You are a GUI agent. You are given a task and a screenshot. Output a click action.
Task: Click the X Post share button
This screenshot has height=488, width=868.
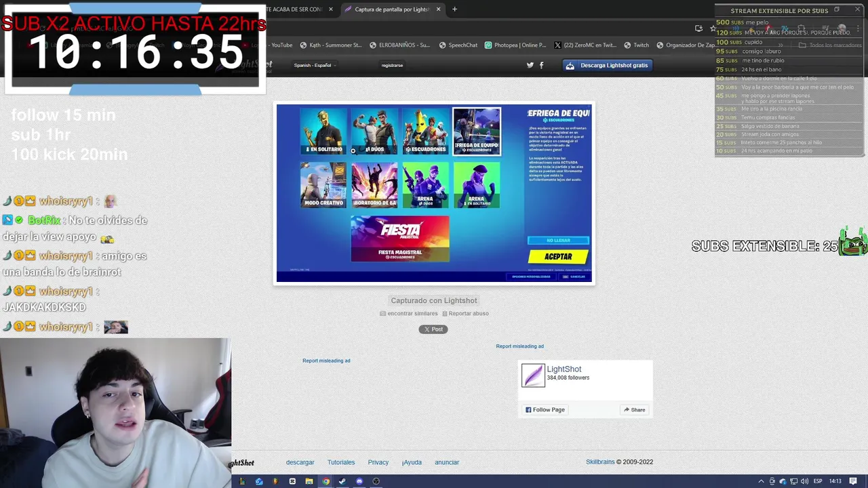[433, 329]
